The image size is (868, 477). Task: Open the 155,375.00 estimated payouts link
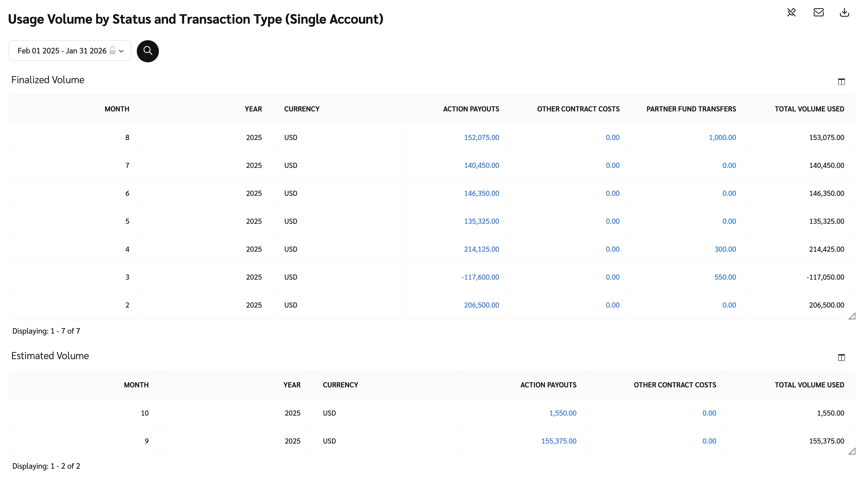(x=558, y=440)
